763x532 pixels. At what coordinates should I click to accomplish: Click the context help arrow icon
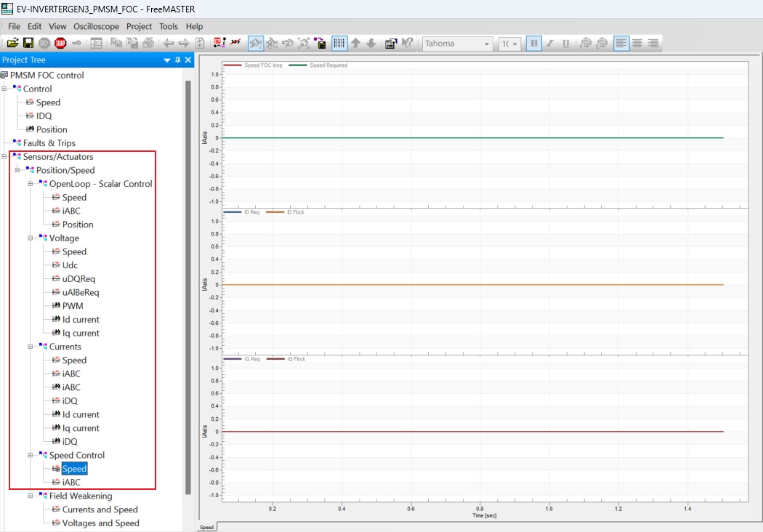tap(408, 44)
